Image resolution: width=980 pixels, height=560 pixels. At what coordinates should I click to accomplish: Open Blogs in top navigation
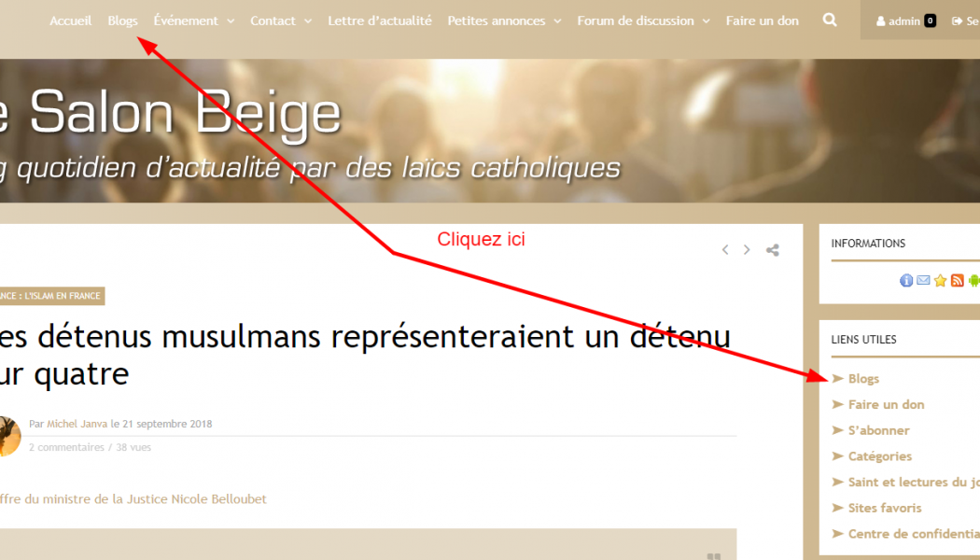122,21
